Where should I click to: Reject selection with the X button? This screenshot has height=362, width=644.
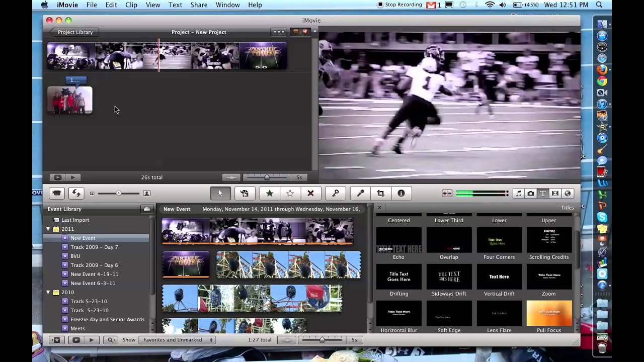(x=310, y=193)
